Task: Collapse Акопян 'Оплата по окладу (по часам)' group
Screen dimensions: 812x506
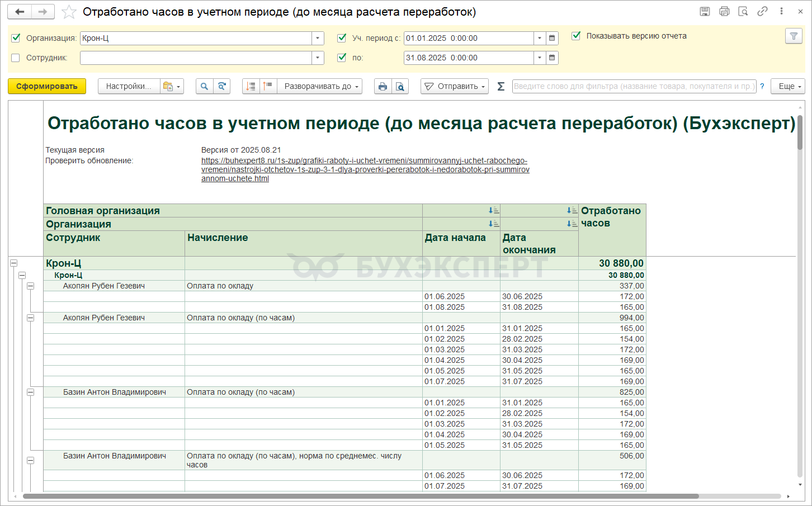Action: click(x=30, y=318)
